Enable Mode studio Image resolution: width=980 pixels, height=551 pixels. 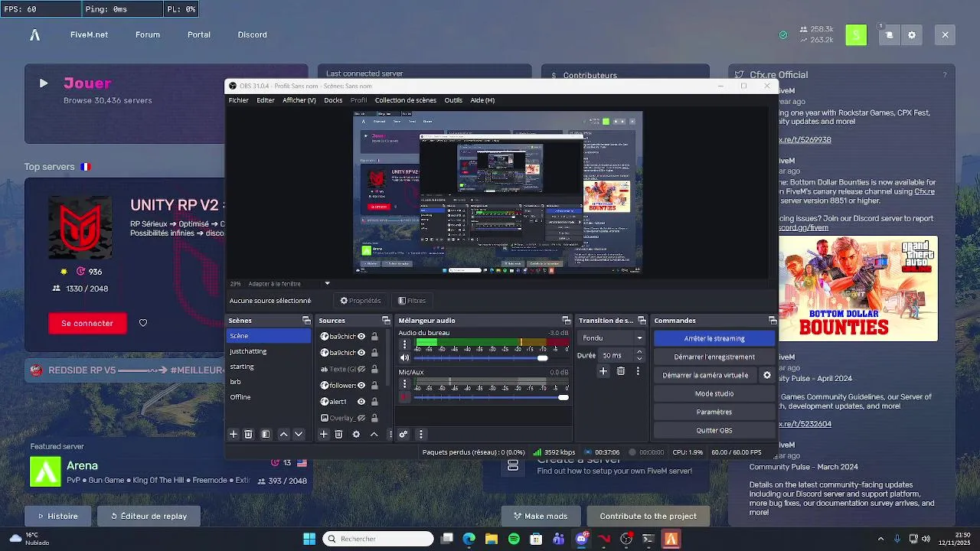[714, 393]
